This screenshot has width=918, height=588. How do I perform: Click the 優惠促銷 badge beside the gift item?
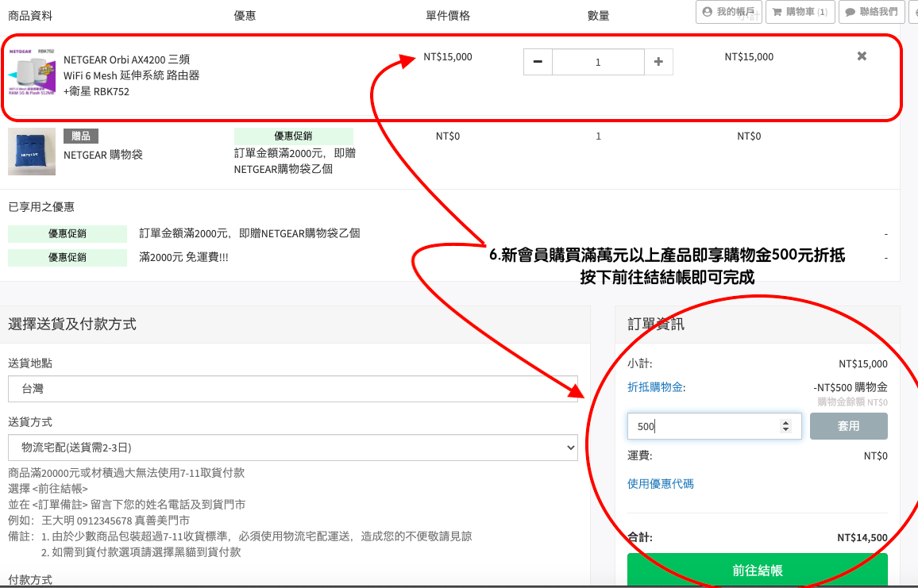coord(293,136)
